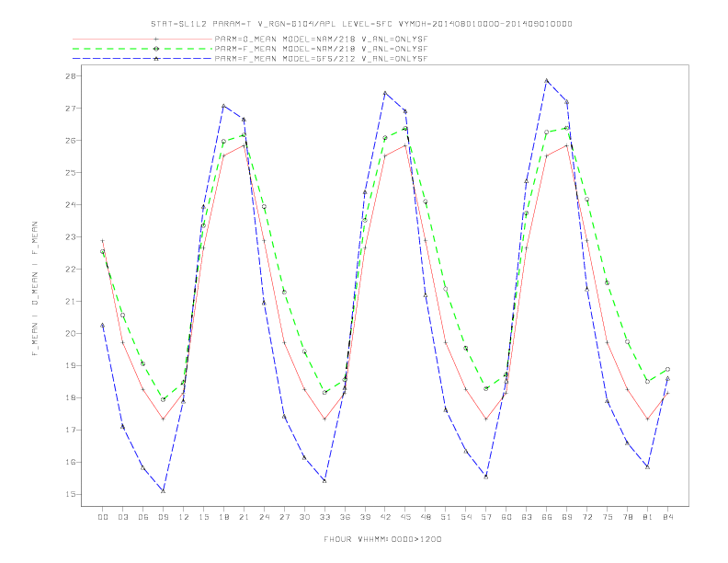Click the x-axis tick label 51

coord(446,517)
